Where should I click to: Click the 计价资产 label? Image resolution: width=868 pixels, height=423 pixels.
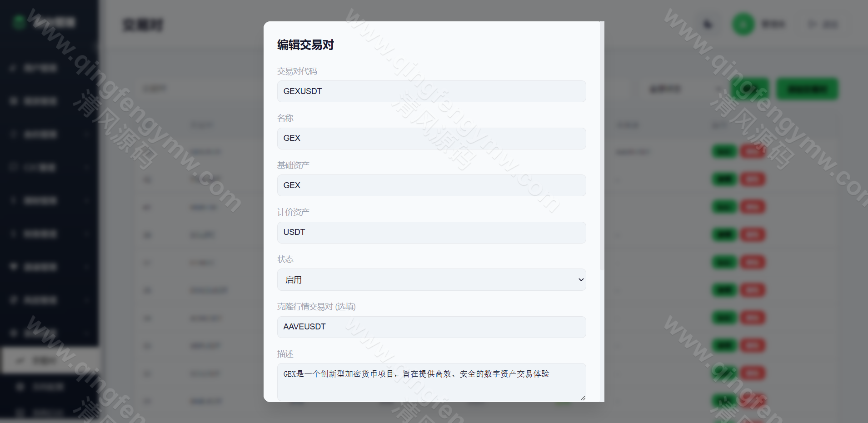click(x=293, y=212)
